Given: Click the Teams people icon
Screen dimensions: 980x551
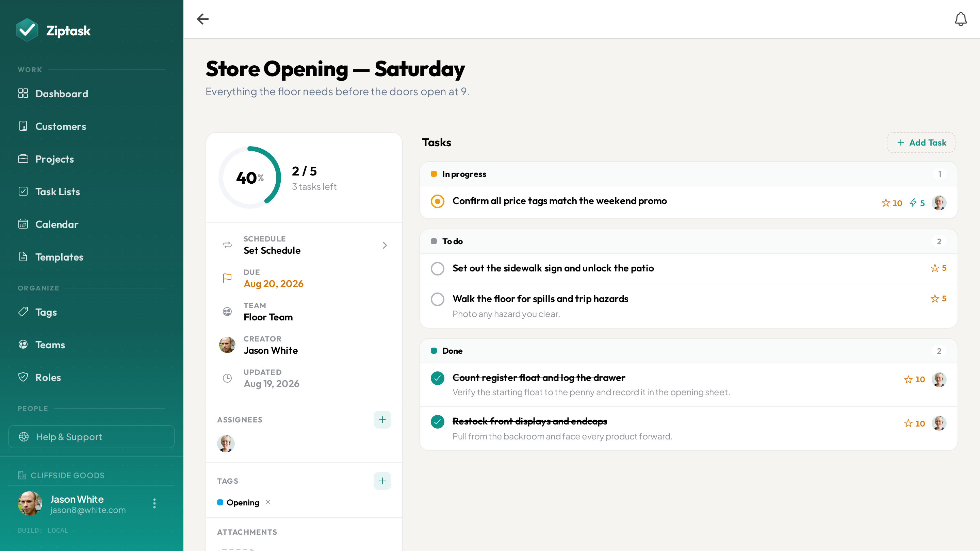Looking at the screenshot, I should [23, 345].
